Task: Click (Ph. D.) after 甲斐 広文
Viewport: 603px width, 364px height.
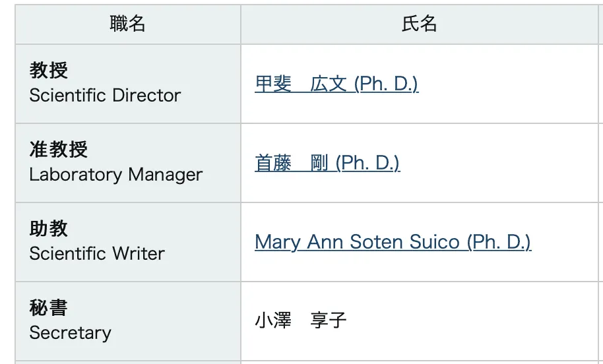Action: click(x=386, y=84)
